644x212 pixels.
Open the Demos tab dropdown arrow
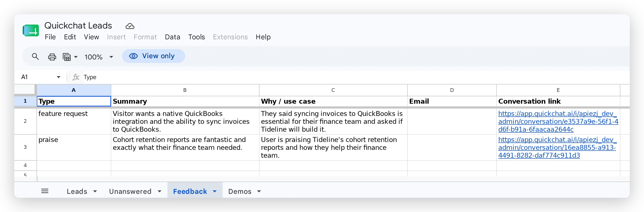[259, 191]
